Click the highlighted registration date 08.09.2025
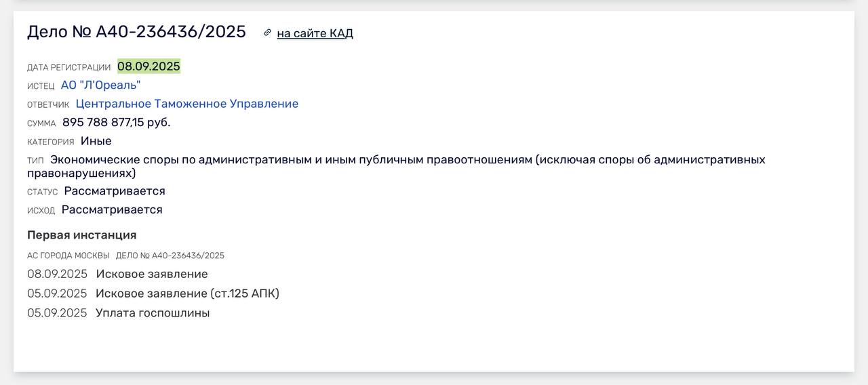This screenshot has width=868, height=385. [x=149, y=66]
